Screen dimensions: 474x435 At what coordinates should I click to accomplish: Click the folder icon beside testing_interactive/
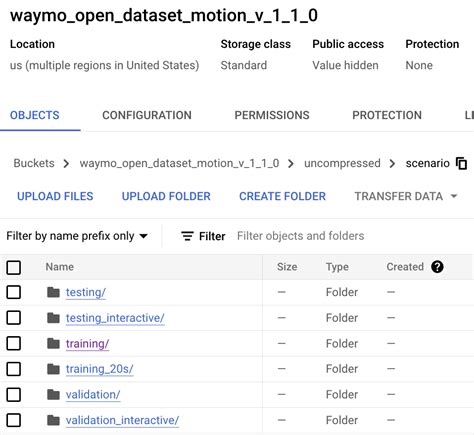click(x=53, y=318)
